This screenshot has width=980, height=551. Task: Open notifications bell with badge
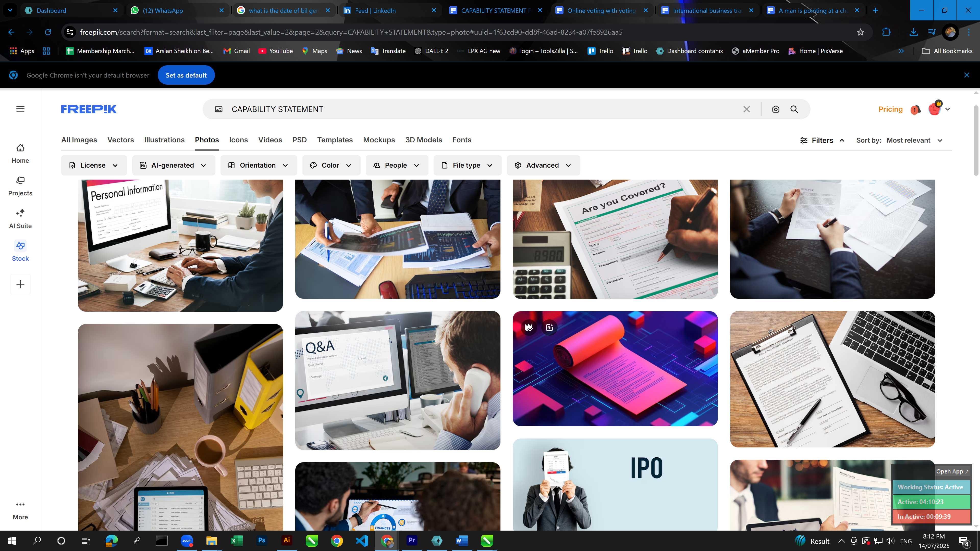pos(915,109)
